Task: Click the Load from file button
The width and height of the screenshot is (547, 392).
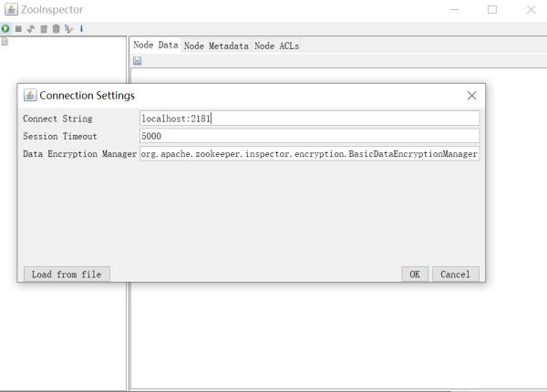Action: [67, 274]
